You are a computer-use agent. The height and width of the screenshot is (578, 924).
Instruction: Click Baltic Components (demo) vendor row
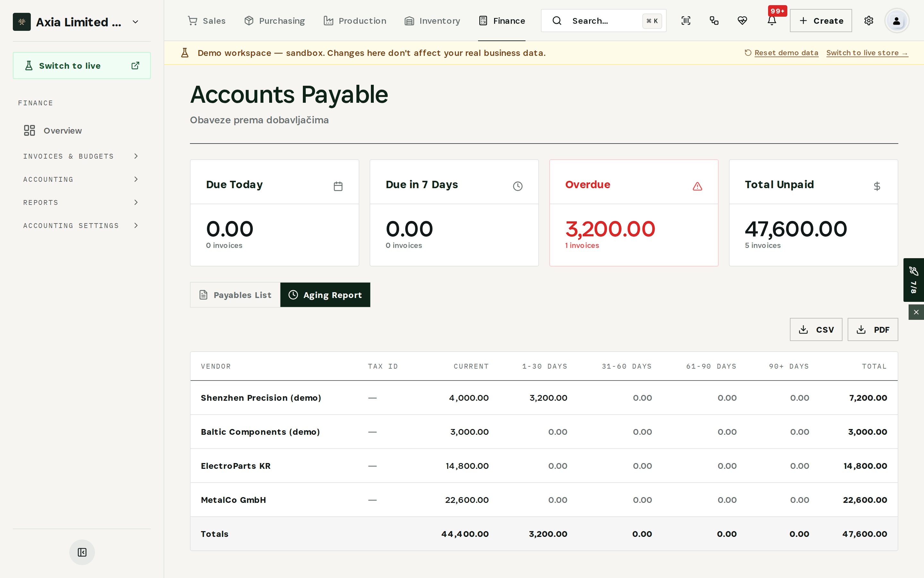(x=544, y=432)
